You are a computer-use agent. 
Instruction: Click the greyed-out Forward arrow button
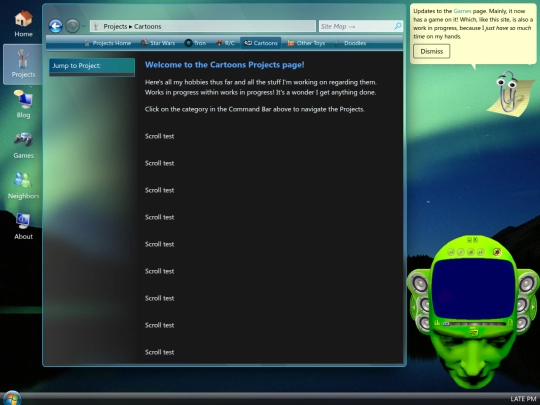[x=72, y=26]
